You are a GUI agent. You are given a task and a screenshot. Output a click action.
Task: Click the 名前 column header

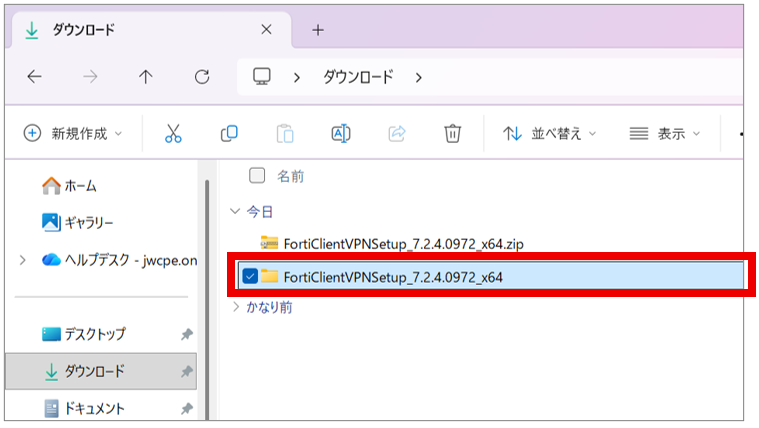[290, 176]
